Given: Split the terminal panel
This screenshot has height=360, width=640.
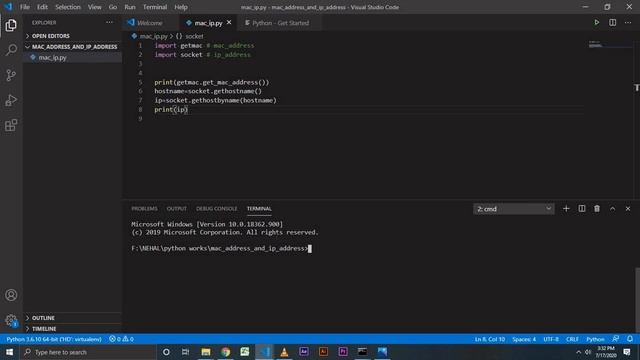Looking at the screenshot, I should coord(582,209).
